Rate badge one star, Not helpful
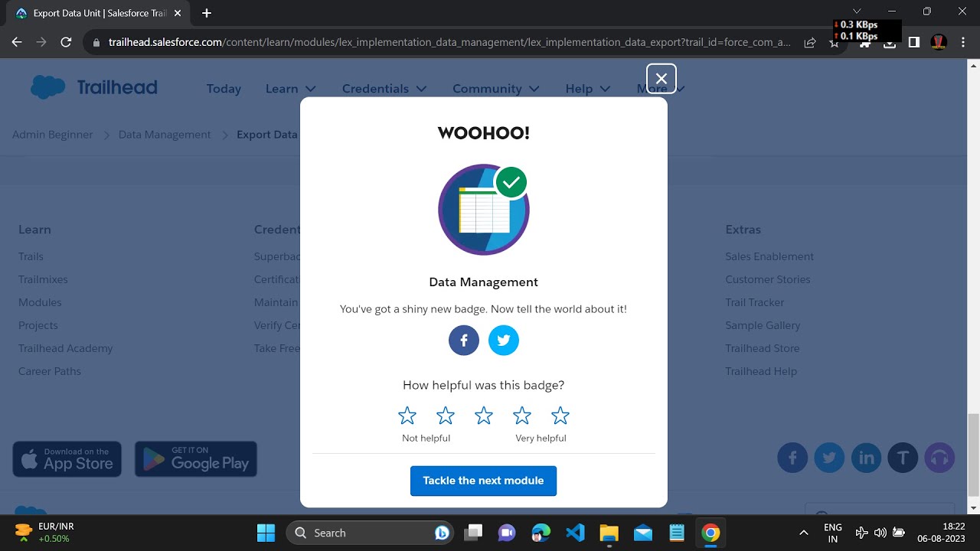This screenshot has width=980, height=551. coord(407,416)
